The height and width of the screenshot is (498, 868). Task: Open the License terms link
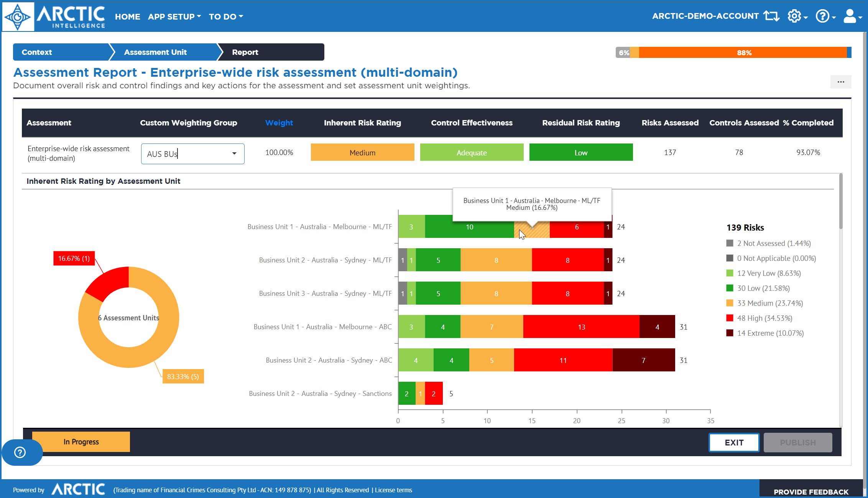[393, 490]
